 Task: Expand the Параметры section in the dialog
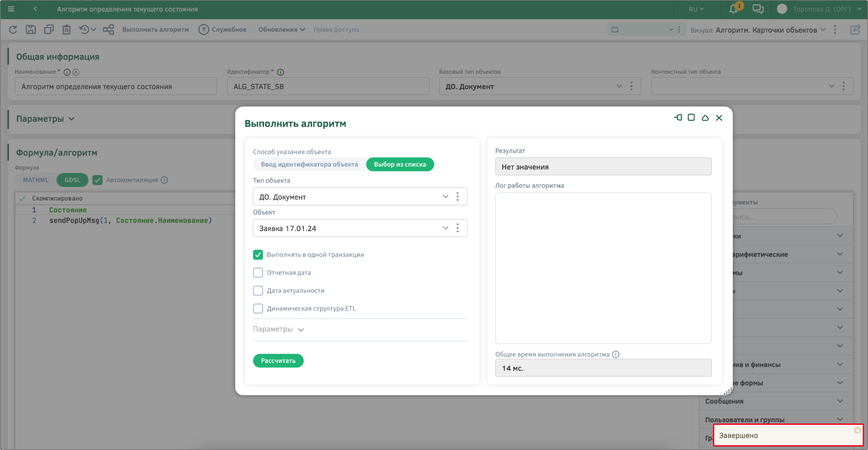coord(278,330)
